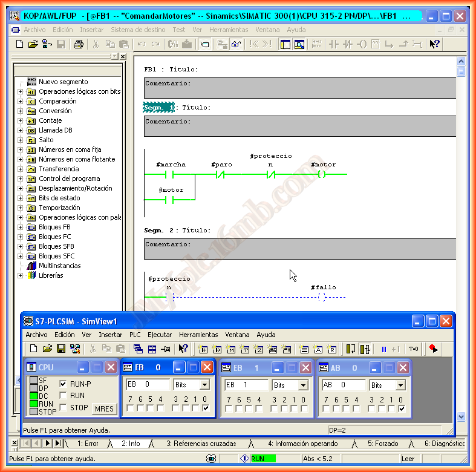Click the T=0 timer reset icon
Screen dimensions: 476x472
pos(414,349)
